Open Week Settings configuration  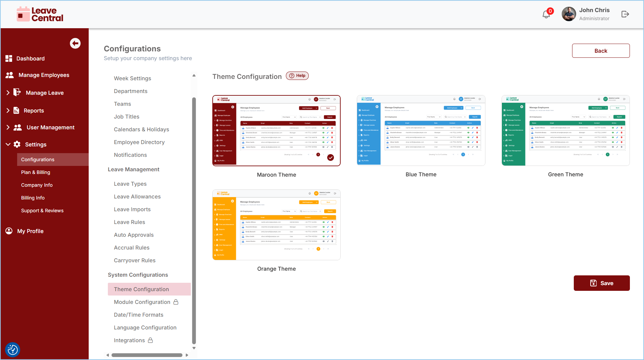pos(132,78)
